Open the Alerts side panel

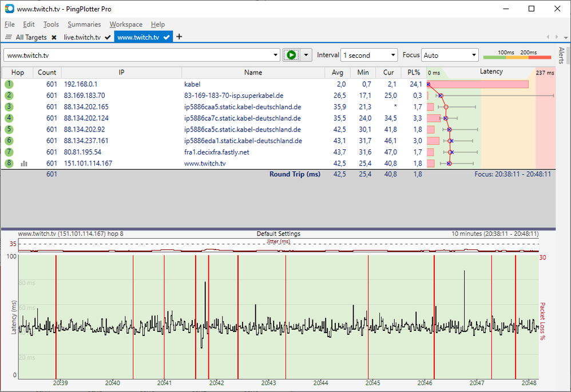[x=561, y=55]
